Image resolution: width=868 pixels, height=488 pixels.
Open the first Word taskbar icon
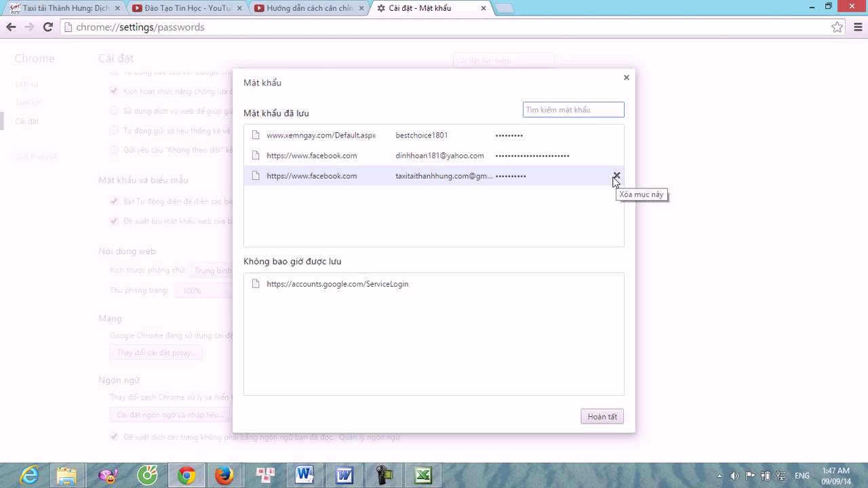coord(304,476)
